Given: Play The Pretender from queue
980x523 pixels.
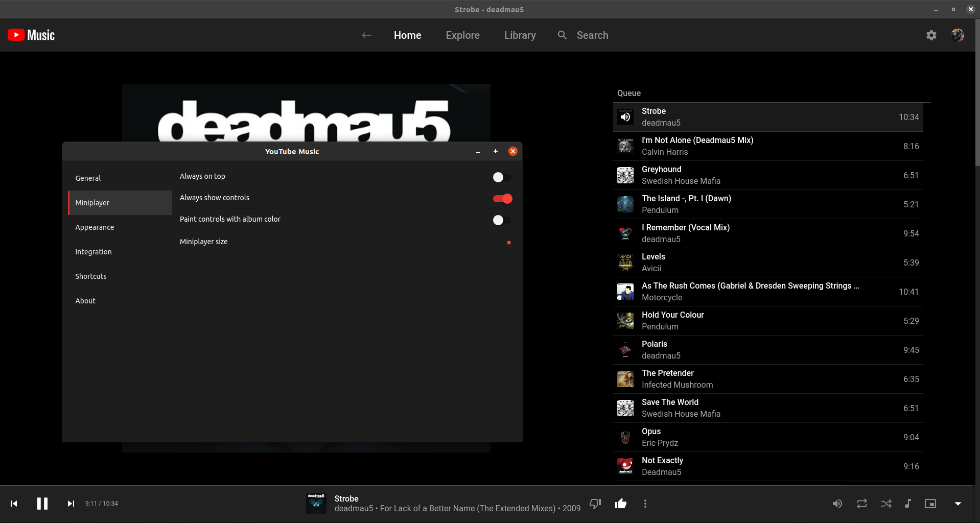Looking at the screenshot, I should coord(768,379).
